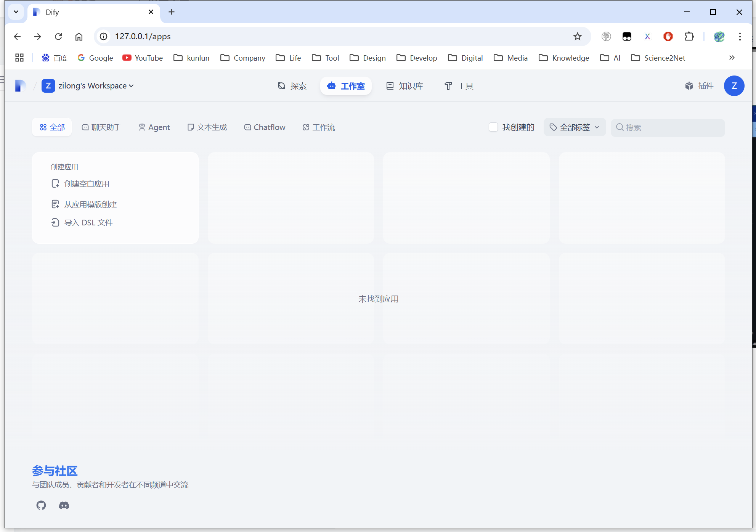Switch to the 知识库 tab

[405, 86]
